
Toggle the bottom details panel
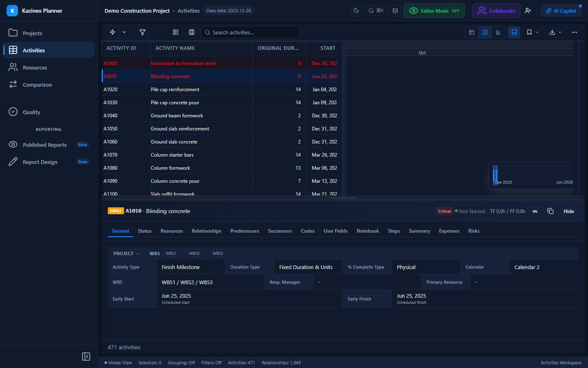[x=514, y=32]
